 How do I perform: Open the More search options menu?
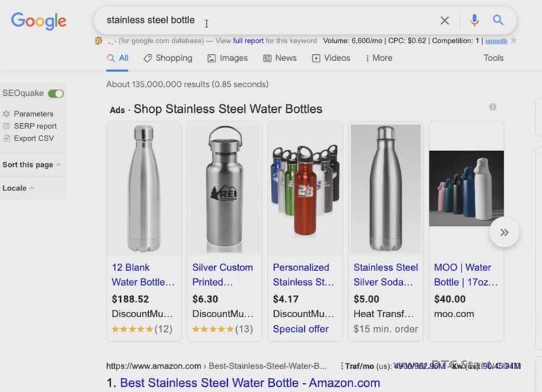[x=379, y=58]
